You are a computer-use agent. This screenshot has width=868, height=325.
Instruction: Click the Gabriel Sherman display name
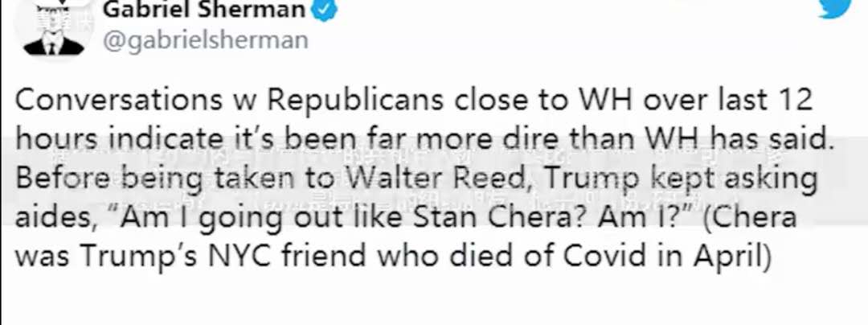203,10
